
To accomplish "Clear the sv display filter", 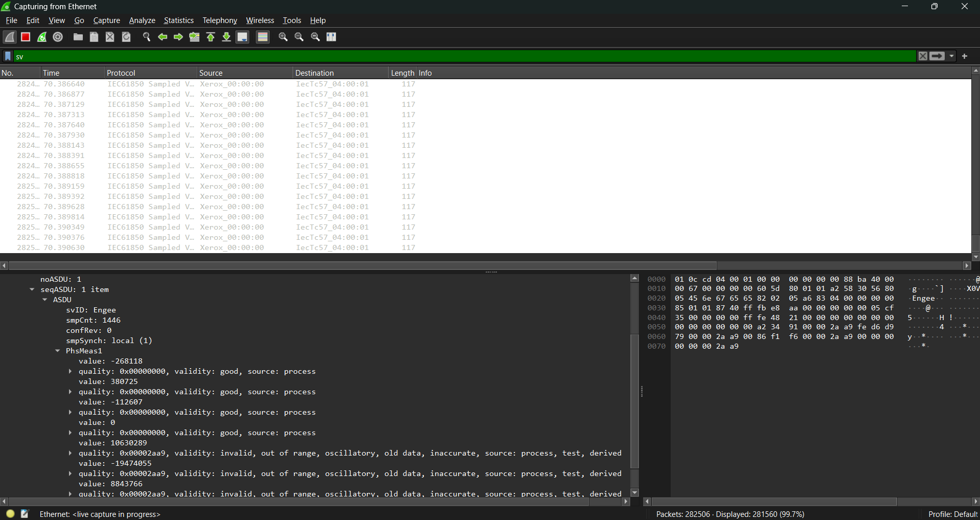I will click(923, 56).
